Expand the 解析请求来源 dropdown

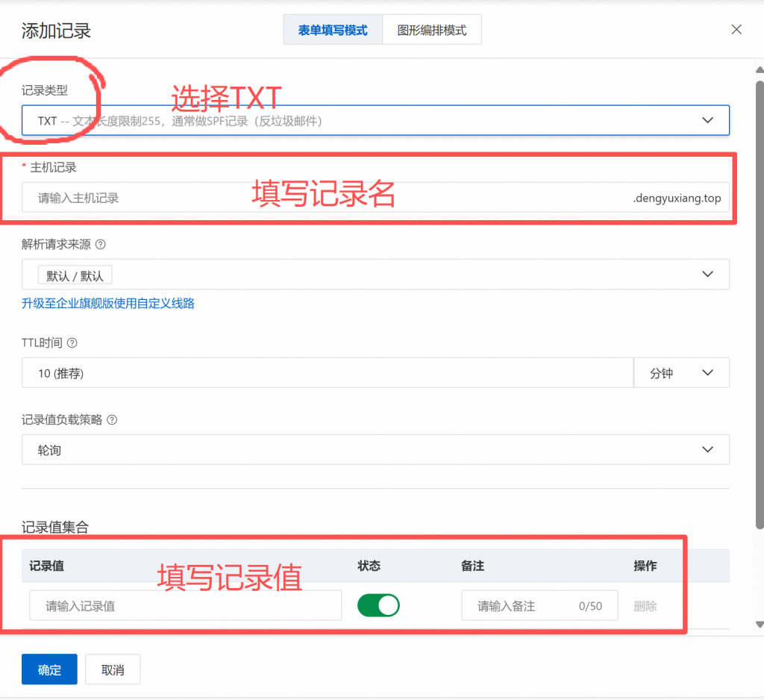(375, 275)
